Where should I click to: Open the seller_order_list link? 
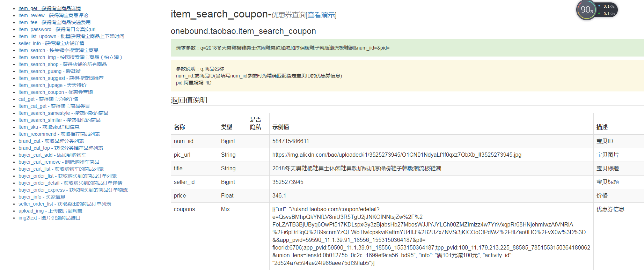click(65, 204)
